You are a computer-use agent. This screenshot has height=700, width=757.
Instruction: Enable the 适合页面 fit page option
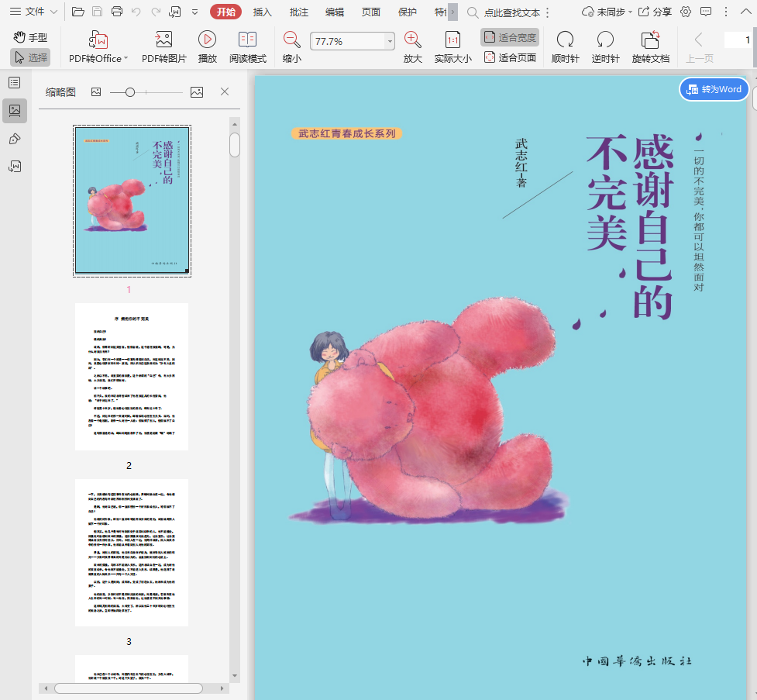point(509,57)
